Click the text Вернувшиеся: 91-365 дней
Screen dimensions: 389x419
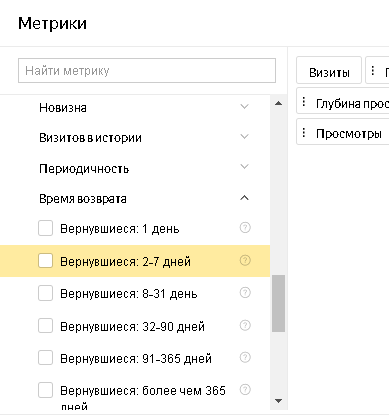(136, 359)
